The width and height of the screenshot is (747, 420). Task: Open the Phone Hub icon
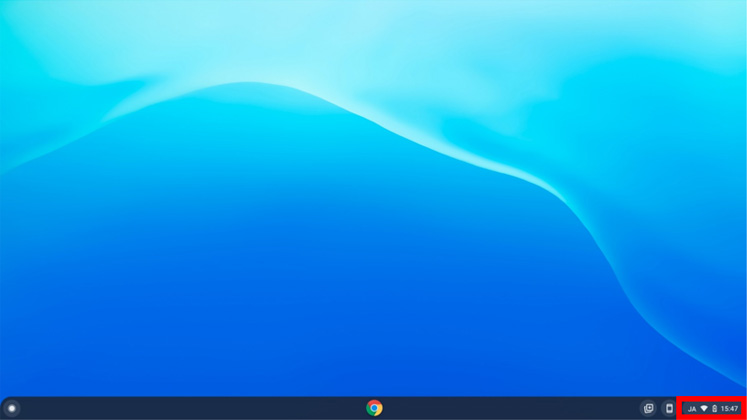pyautogui.click(x=669, y=408)
